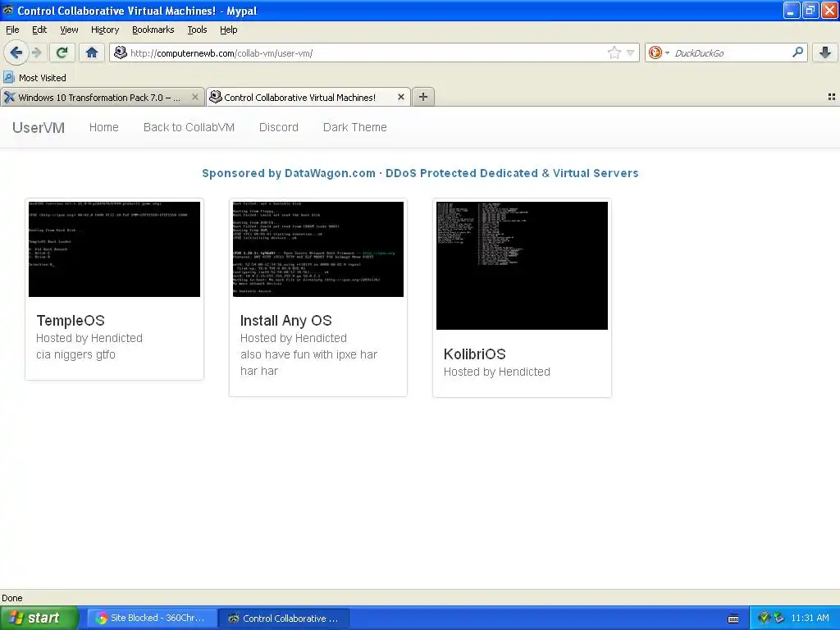Screen dimensions: 840x630
Task: Open the History menu
Action: 104,30
